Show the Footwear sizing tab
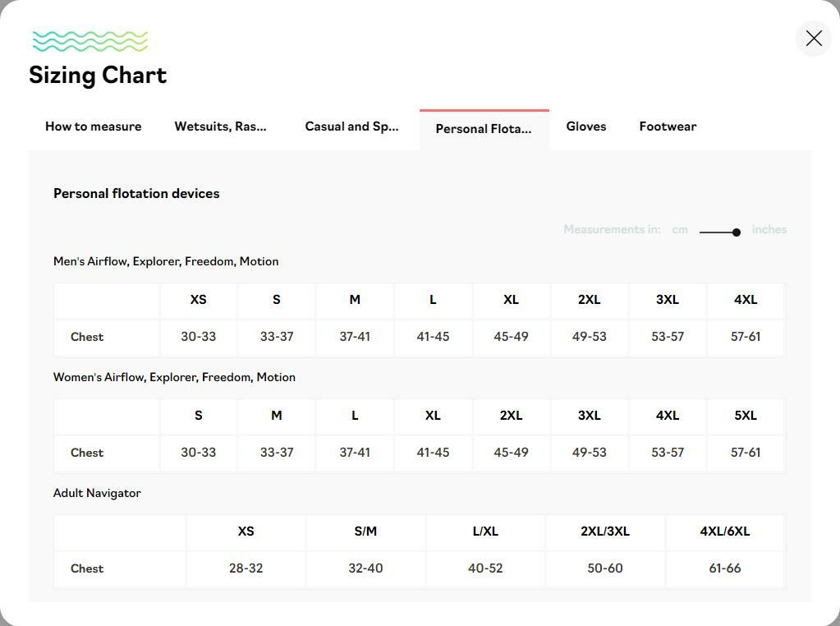Image resolution: width=840 pixels, height=626 pixels. (668, 127)
